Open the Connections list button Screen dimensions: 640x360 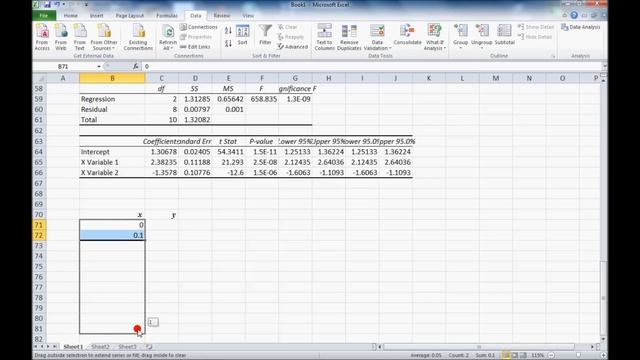point(198,27)
